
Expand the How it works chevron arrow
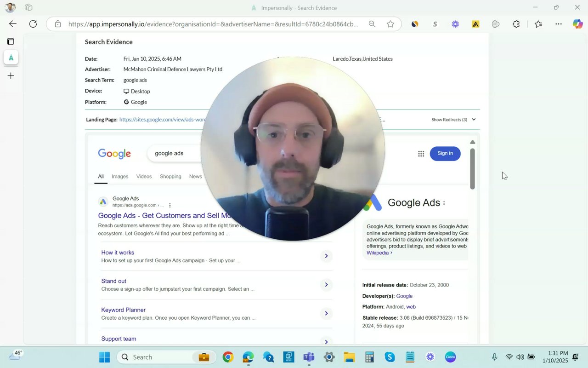pyautogui.click(x=326, y=256)
